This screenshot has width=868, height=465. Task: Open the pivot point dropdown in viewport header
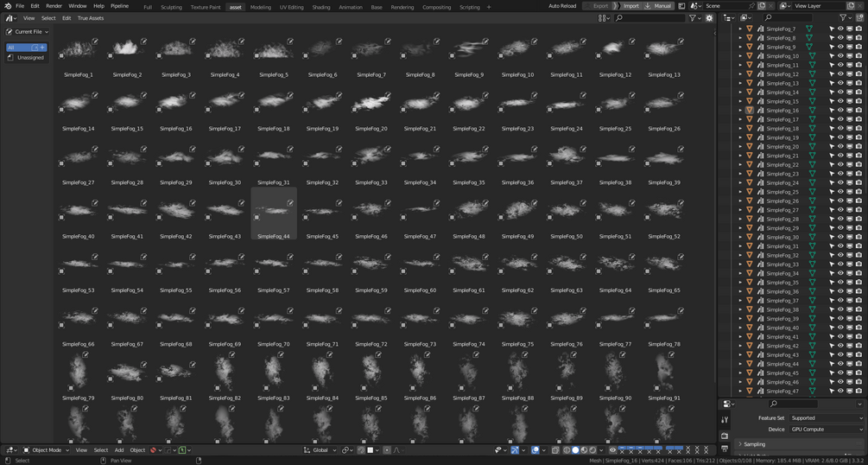coord(347,450)
